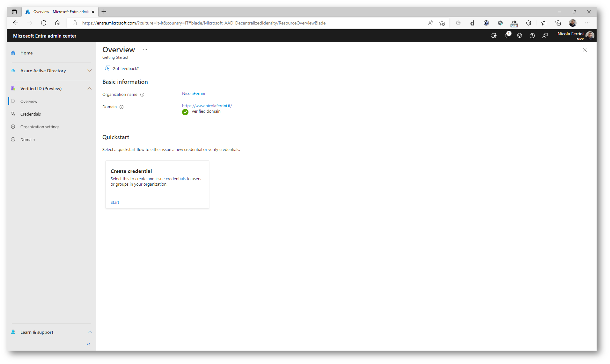
Task: Open the Nicola Ferrini account menu
Action: click(x=576, y=36)
